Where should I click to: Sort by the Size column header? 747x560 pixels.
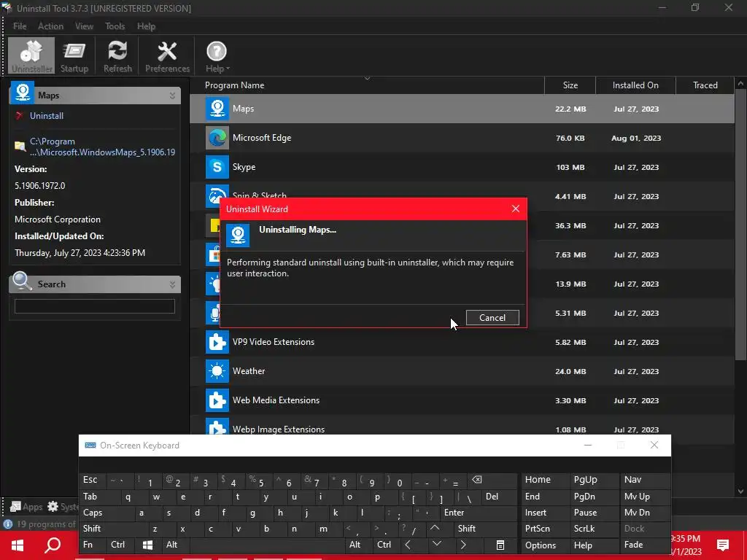(x=570, y=85)
